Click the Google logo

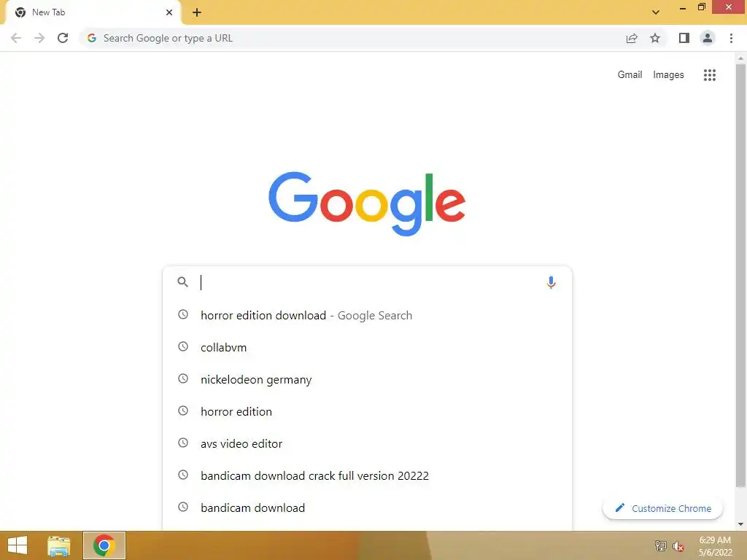[367, 203]
